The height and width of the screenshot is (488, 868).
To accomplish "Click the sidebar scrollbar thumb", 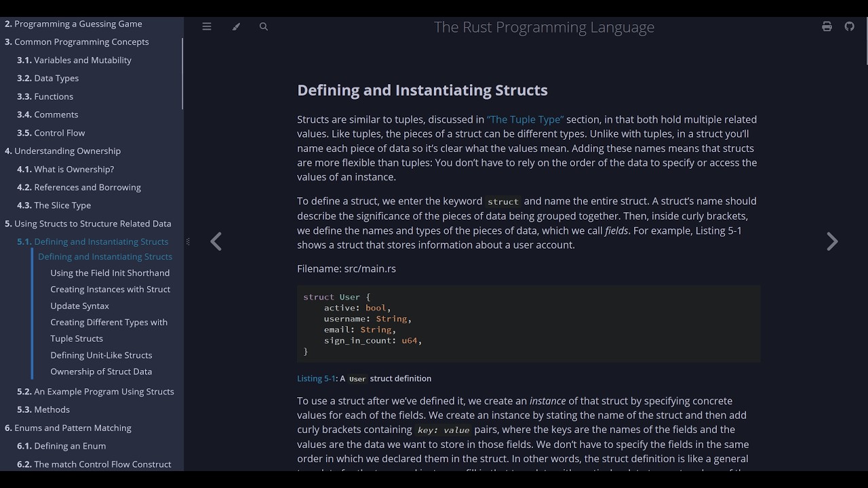I will coord(182,73).
